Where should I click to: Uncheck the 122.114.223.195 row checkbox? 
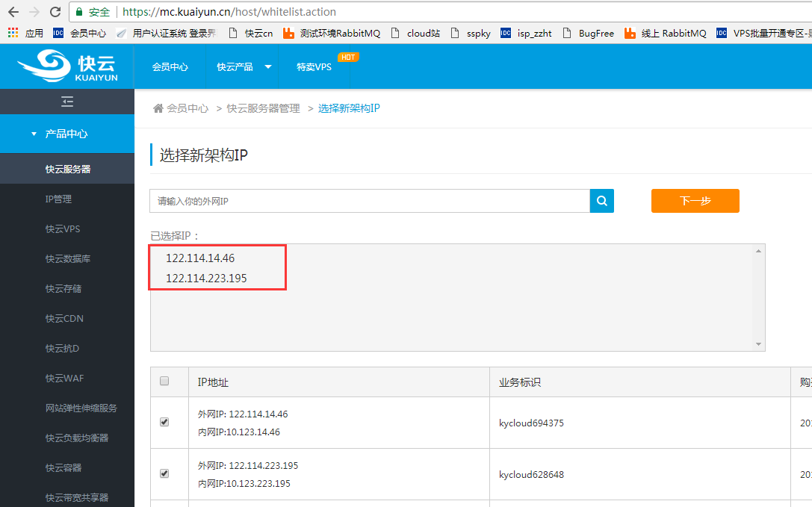(164, 473)
